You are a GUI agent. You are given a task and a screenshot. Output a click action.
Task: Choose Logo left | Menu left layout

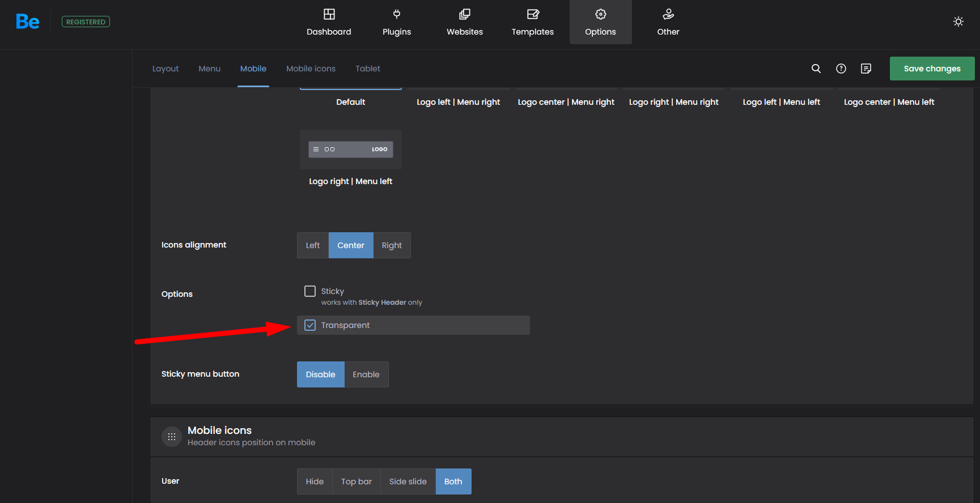782,102
